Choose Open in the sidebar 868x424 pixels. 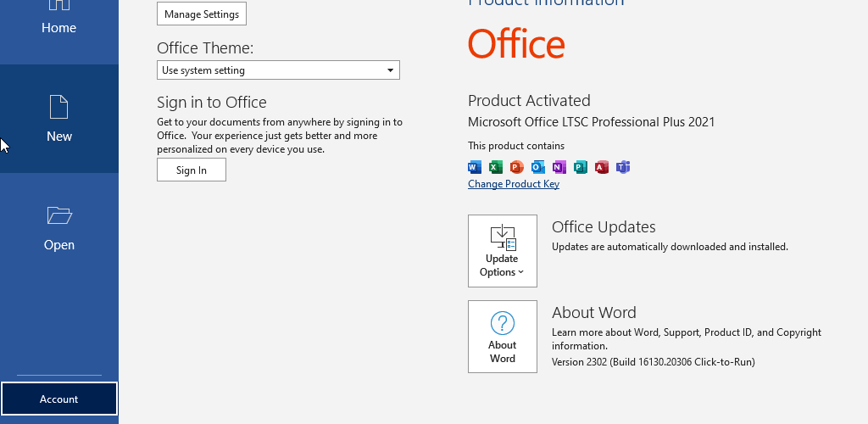click(58, 227)
